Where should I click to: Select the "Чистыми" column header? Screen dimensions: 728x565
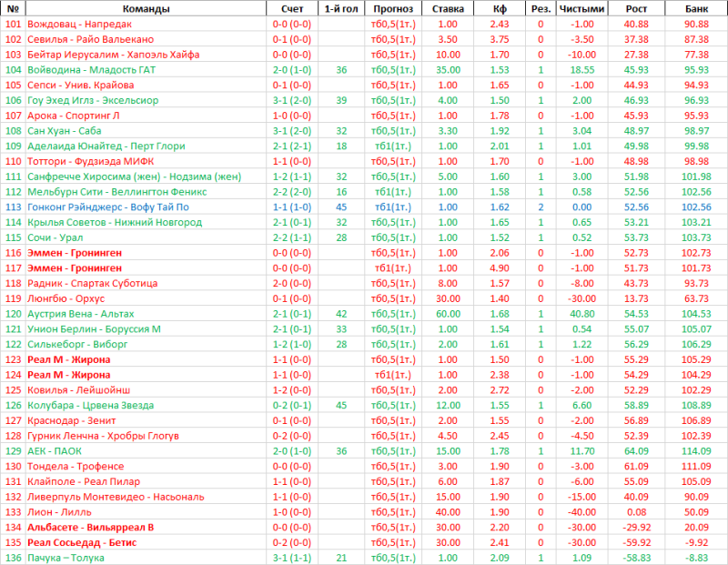581,8
